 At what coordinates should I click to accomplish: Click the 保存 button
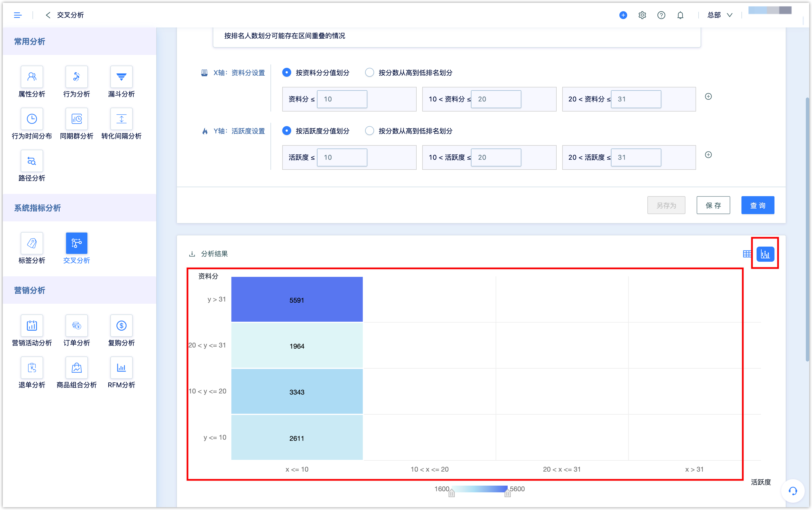point(713,205)
